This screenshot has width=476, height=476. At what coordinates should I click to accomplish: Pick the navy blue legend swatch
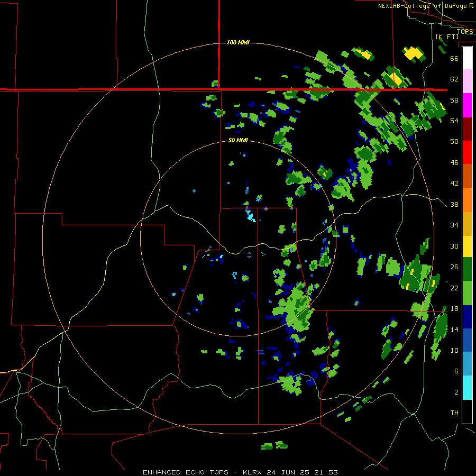point(467,317)
